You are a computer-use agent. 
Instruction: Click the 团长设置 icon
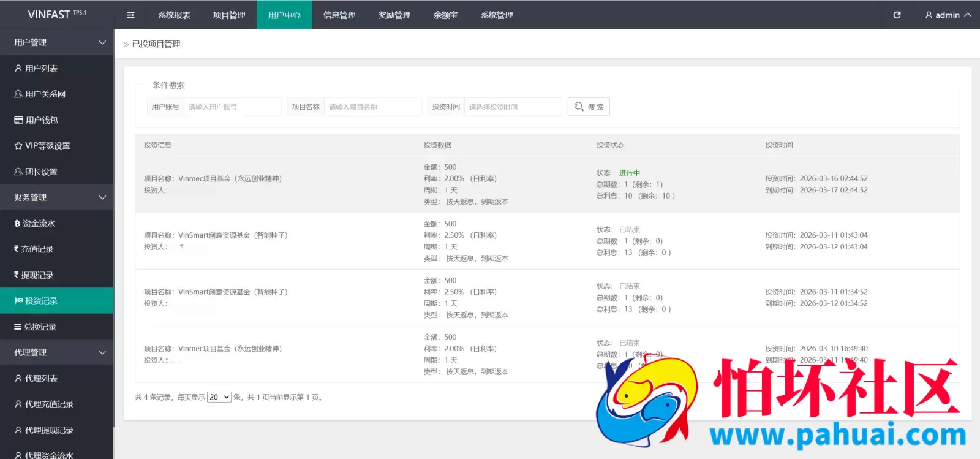tap(18, 172)
